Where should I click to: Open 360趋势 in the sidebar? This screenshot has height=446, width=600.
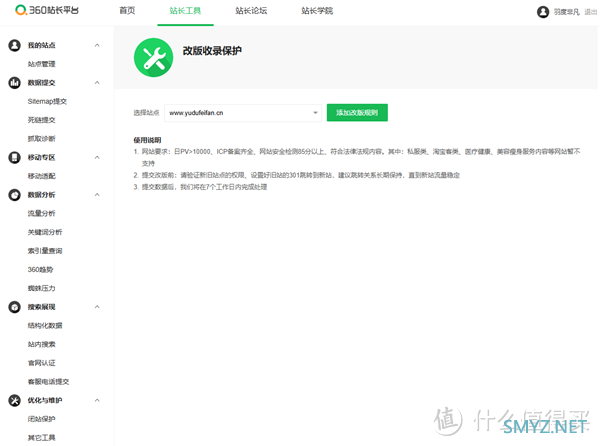coord(40,270)
